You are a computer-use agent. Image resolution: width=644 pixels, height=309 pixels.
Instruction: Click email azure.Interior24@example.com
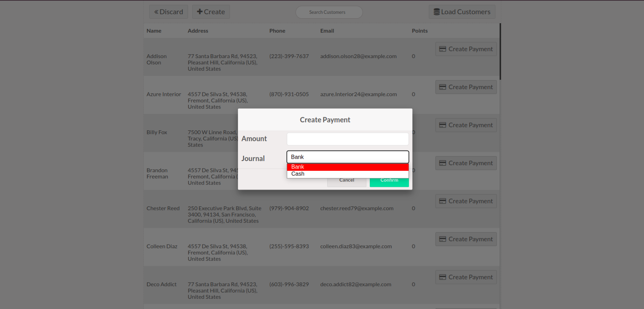[x=359, y=94]
